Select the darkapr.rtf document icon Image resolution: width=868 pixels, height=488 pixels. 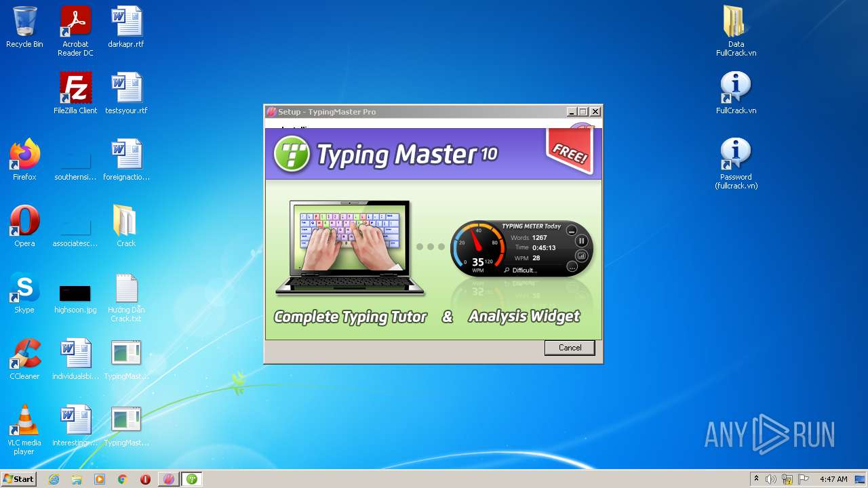tap(126, 27)
